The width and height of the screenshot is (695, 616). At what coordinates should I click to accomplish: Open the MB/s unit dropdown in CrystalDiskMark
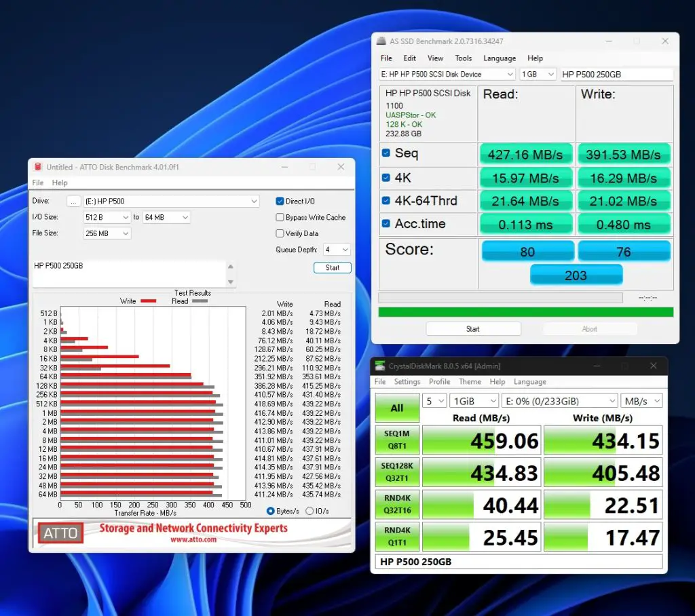coord(641,401)
